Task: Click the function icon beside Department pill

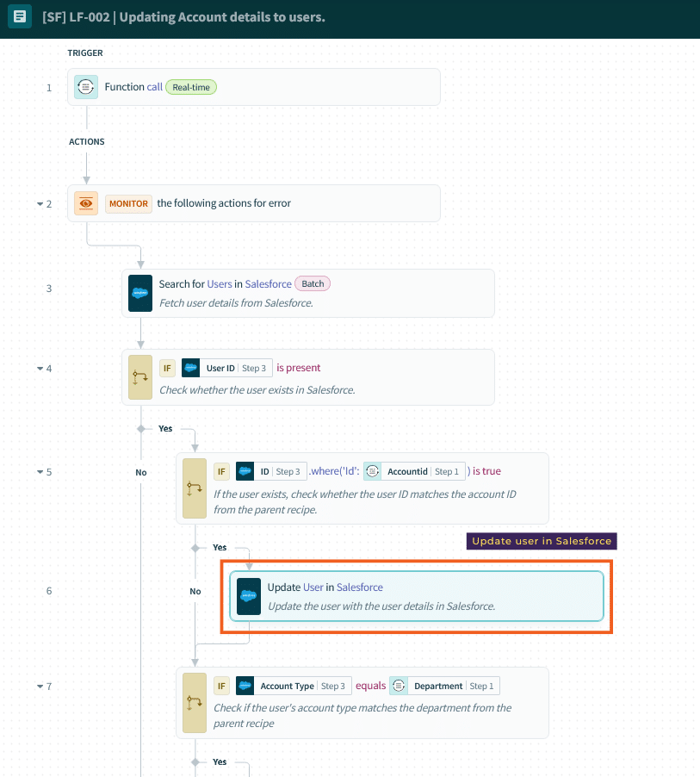Action: (399, 686)
